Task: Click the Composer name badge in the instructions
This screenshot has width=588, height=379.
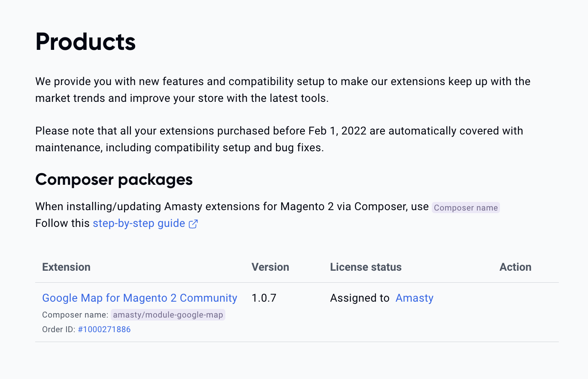Action: tap(466, 208)
